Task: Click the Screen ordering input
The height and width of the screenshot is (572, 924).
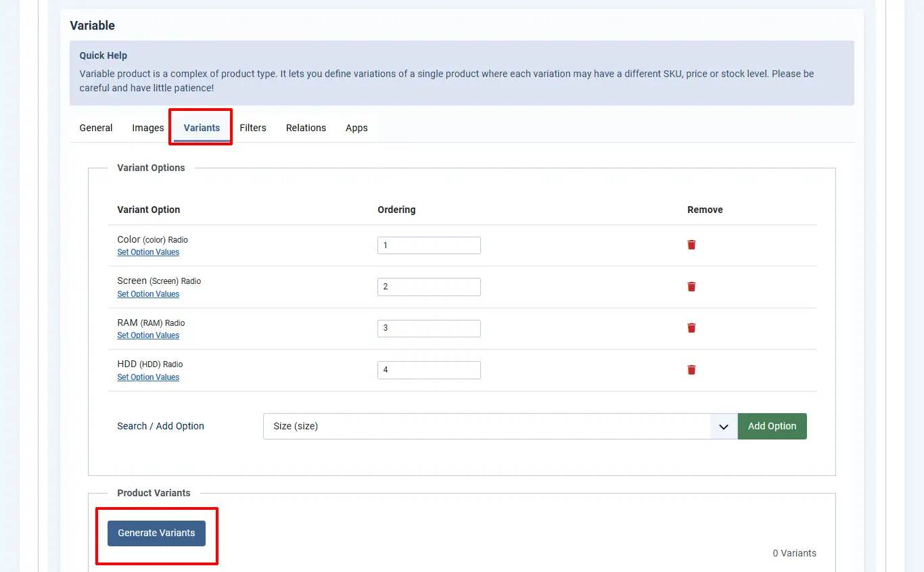Action: (x=429, y=287)
